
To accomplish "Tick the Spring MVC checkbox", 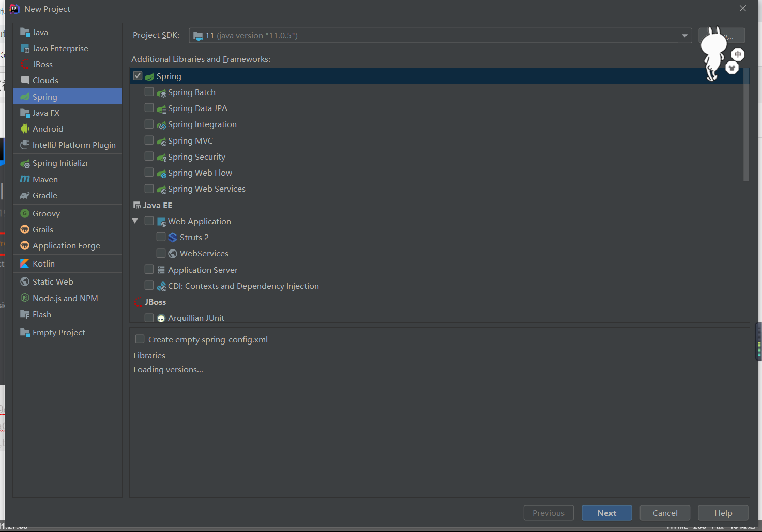I will click(x=149, y=140).
